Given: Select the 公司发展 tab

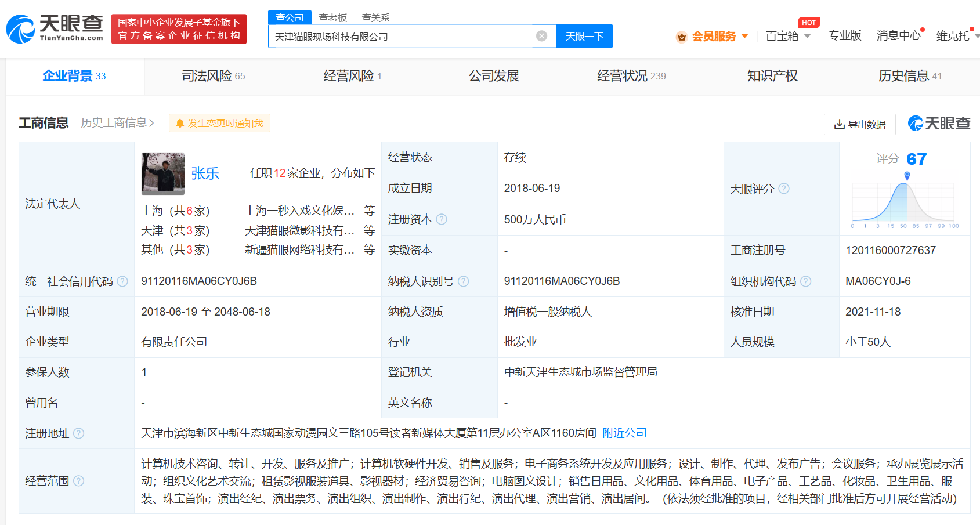Looking at the screenshot, I should coord(494,76).
